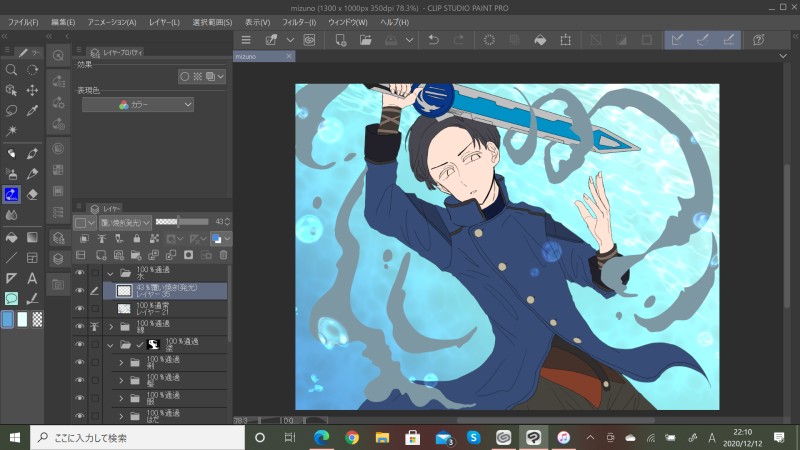Select the Lasso selection tool
Screen dimensions: 800x450
(x=11, y=110)
